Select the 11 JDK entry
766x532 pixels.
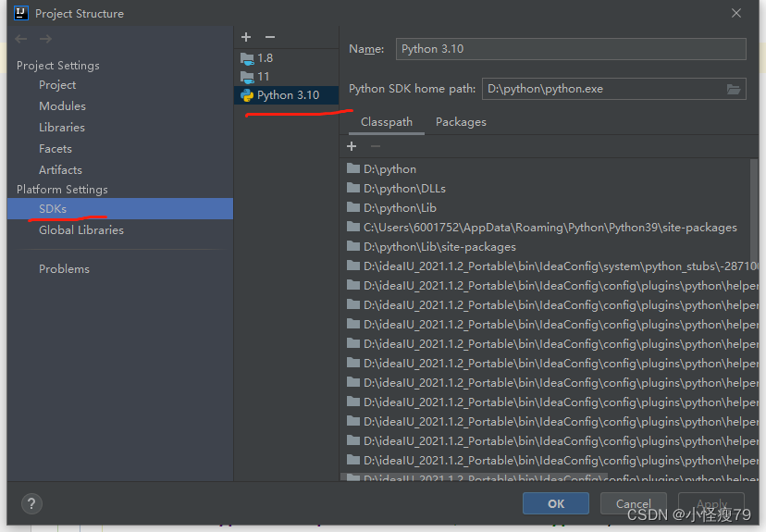pyautogui.click(x=286, y=77)
